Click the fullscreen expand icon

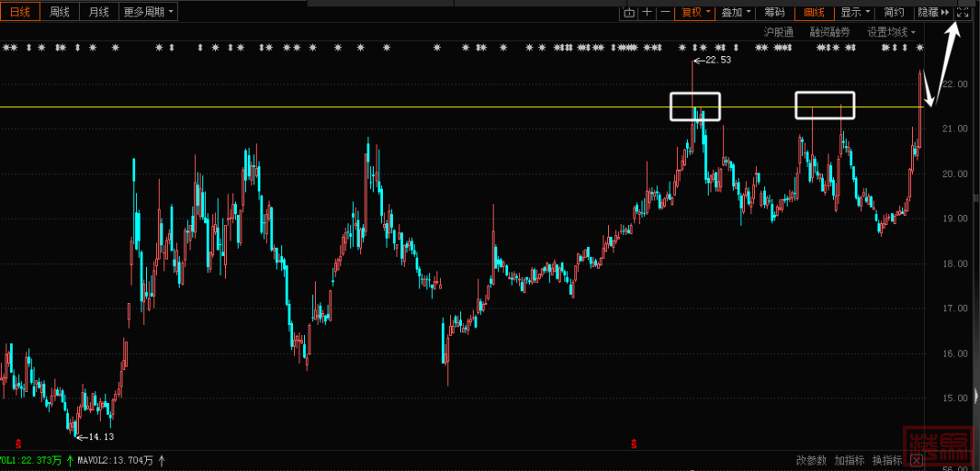tap(964, 12)
